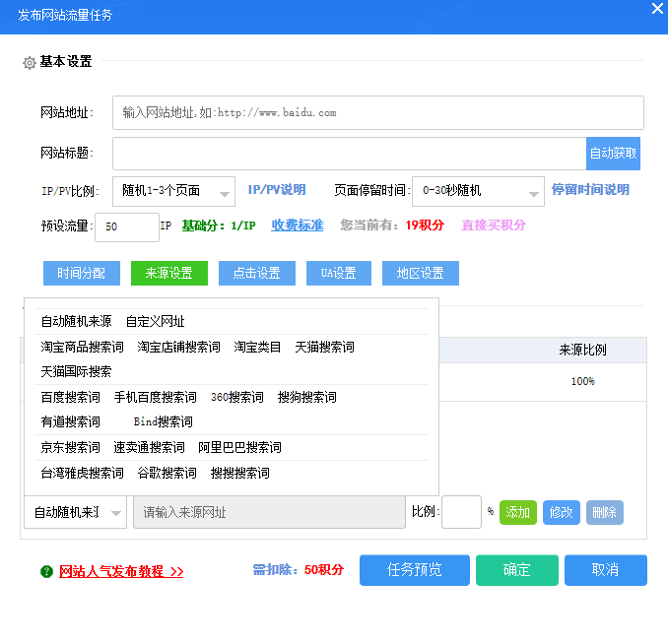Choose 自定义网址 from the source list

[x=155, y=321]
